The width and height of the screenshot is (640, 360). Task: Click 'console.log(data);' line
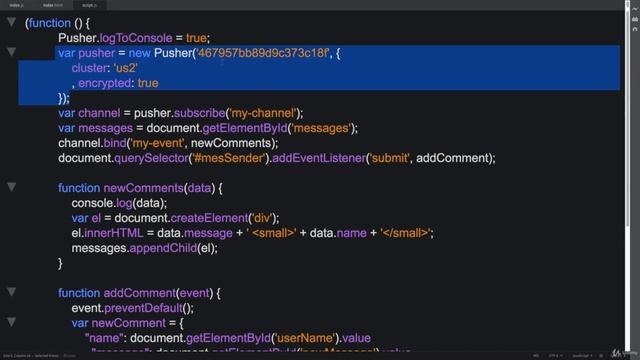coord(119,203)
